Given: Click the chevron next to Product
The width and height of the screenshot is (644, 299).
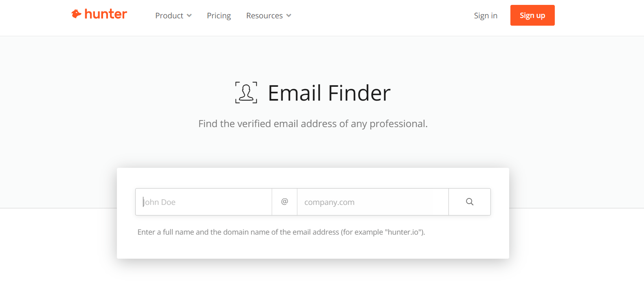Looking at the screenshot, I should click(189, 15).
